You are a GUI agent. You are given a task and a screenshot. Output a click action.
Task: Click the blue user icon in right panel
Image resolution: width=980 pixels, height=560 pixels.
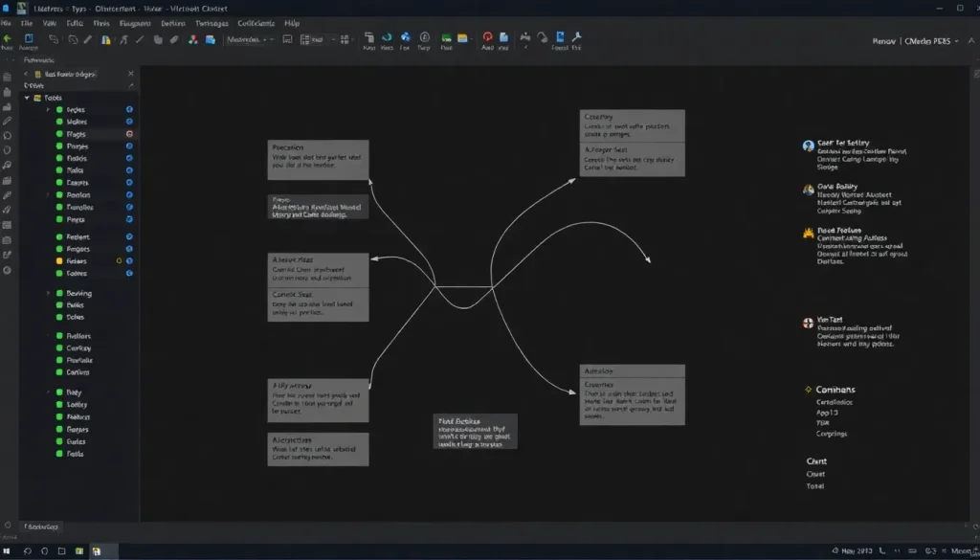click(809, 146)
